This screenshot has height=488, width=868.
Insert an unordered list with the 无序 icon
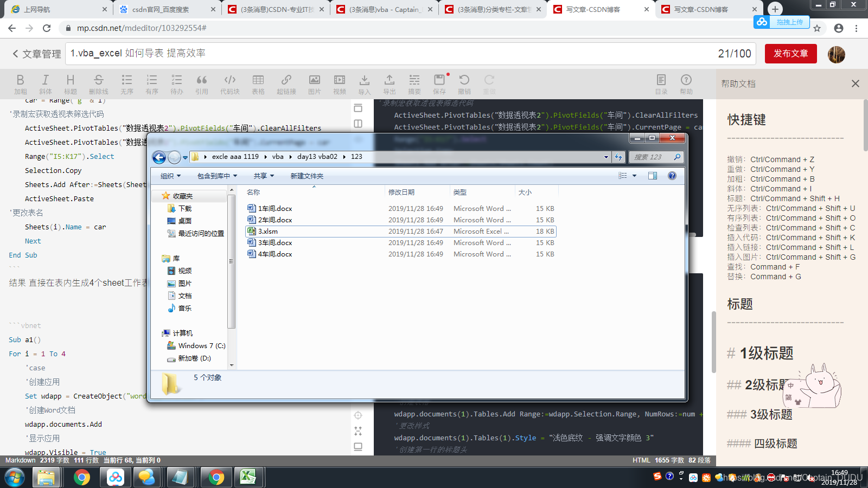pos(127,84)
